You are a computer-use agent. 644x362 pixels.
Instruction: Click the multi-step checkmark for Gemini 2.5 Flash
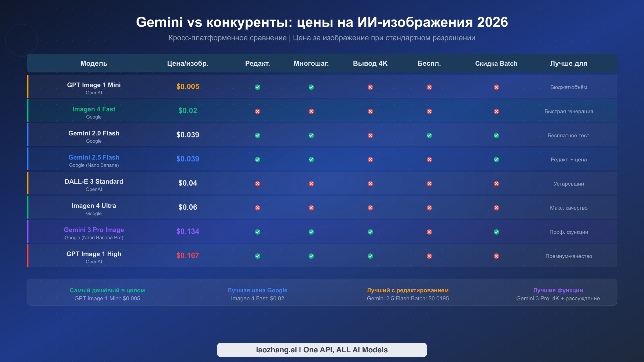[x=311, y=159]
